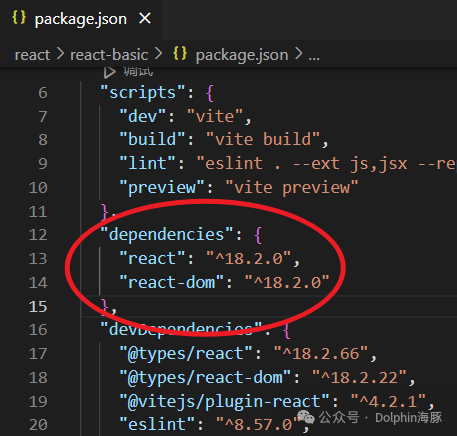Click the "@types/react-dom" key text
The width and height of the screenshot is (457, 436).
[x=205, y=378]
